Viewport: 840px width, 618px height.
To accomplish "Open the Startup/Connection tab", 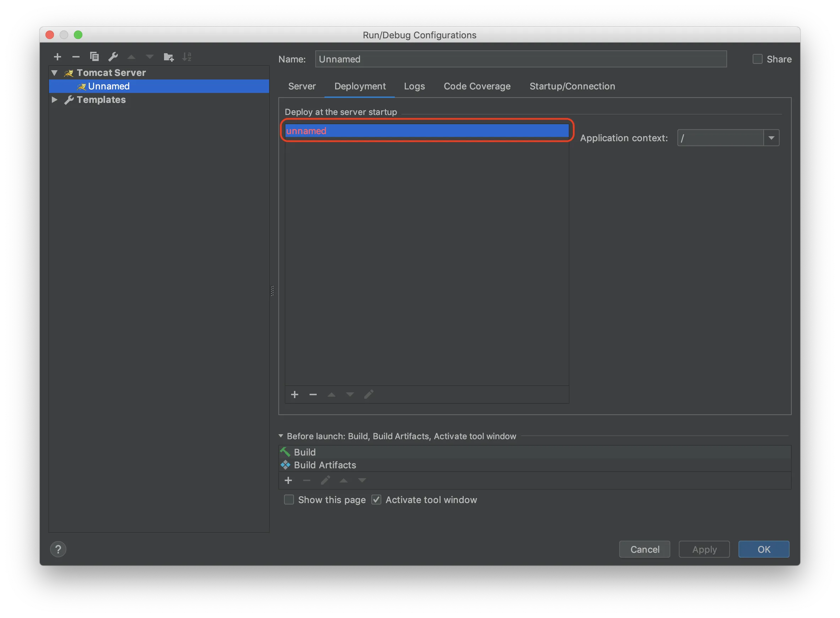I will click(x=572, y=86).
